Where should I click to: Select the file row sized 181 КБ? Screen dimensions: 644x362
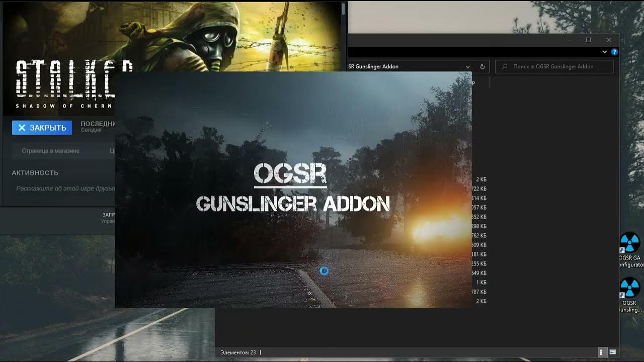pos(479,254)
